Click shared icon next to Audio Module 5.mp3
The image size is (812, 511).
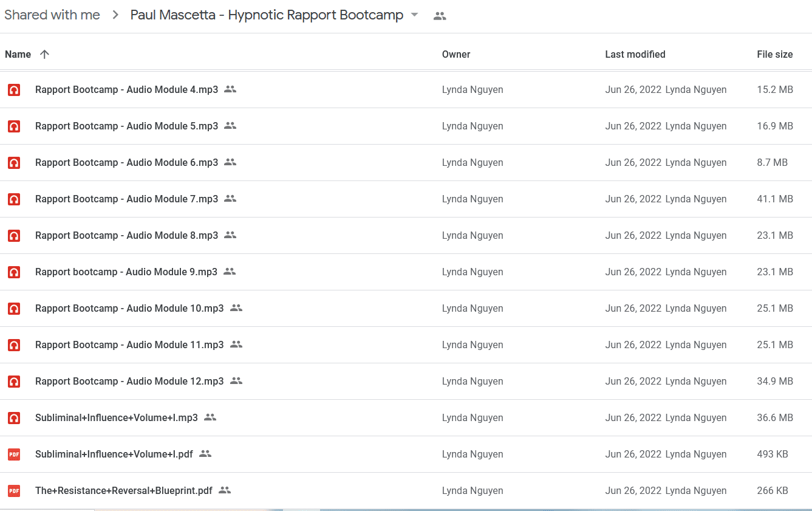(230, 125)
